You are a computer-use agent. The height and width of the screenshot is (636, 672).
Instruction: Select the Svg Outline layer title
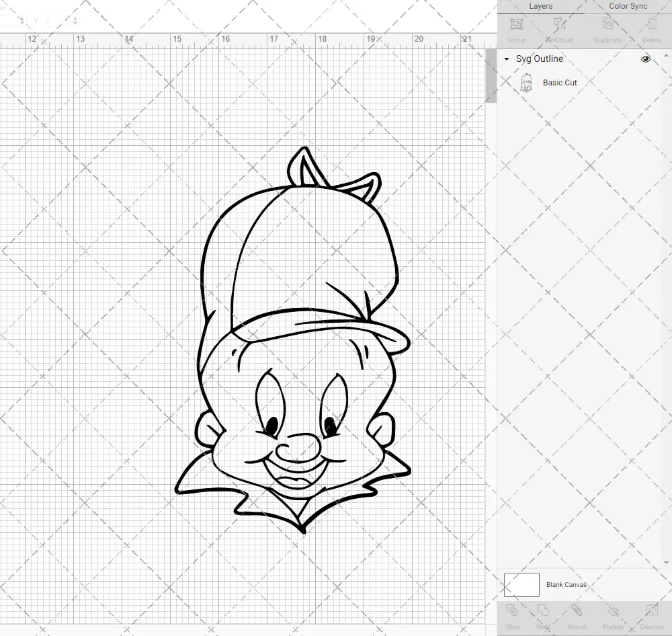coord(539,58)
